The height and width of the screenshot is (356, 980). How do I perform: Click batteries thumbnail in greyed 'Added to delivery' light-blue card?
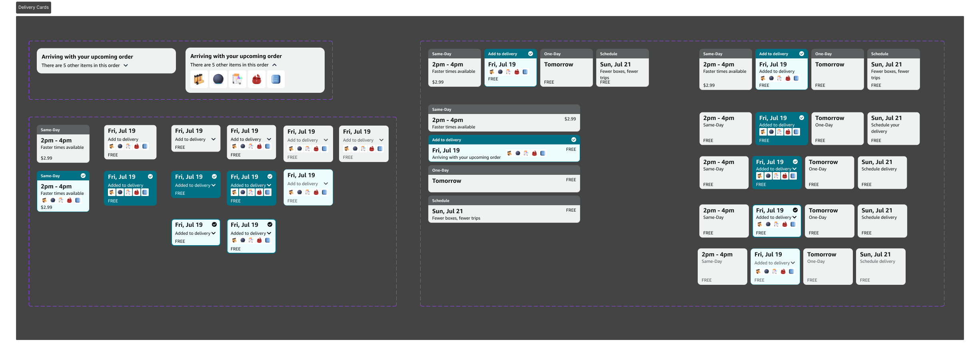[x=758, y=271]
